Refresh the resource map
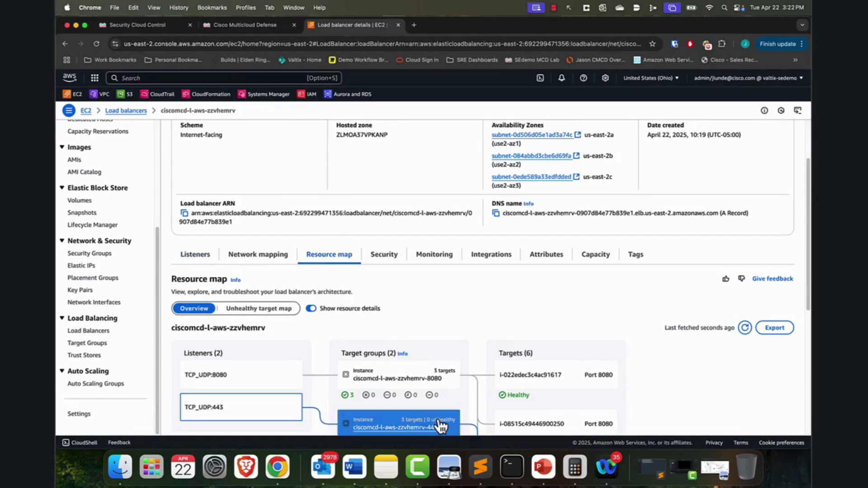 [x=745, y=328]
